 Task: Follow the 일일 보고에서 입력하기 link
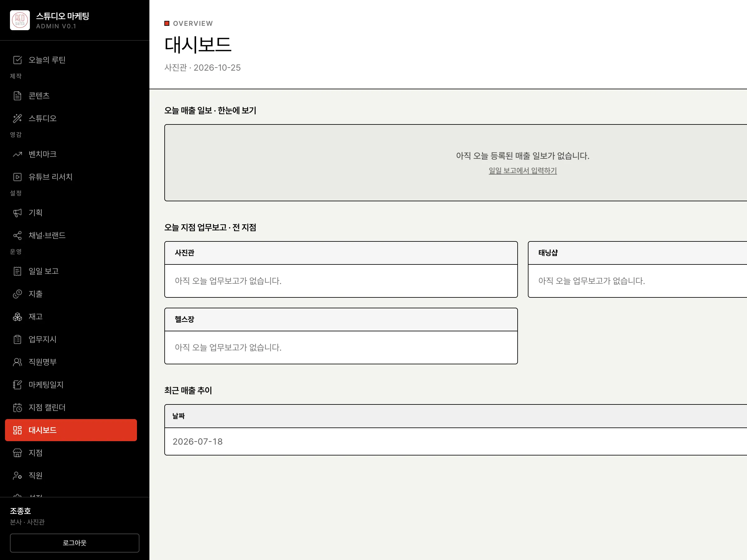coord(522,171)
